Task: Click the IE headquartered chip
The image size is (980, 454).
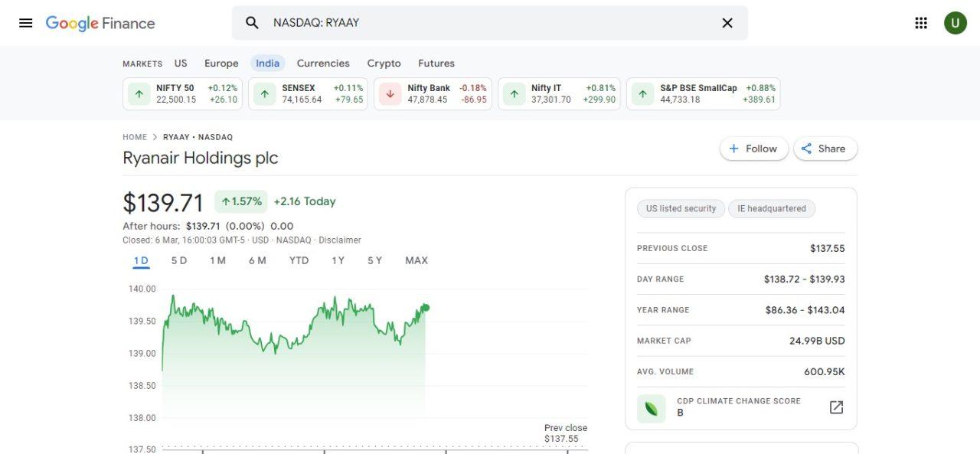Action: tap(772, 208)
